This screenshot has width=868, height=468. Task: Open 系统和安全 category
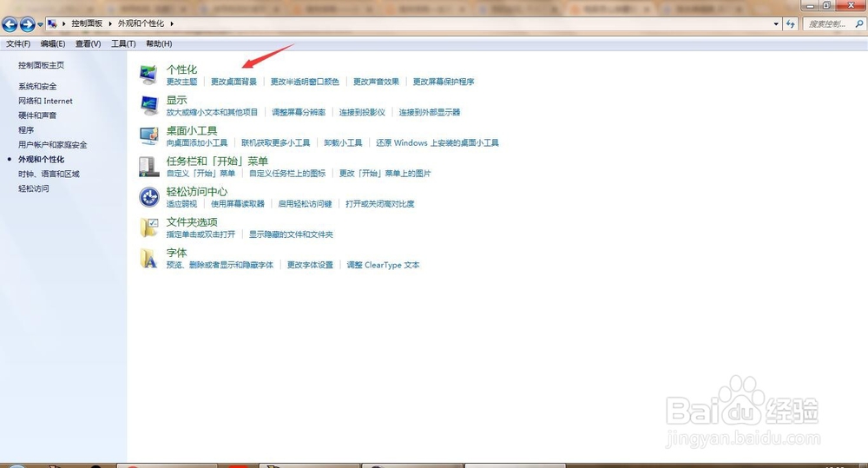[x=37, y=87]
